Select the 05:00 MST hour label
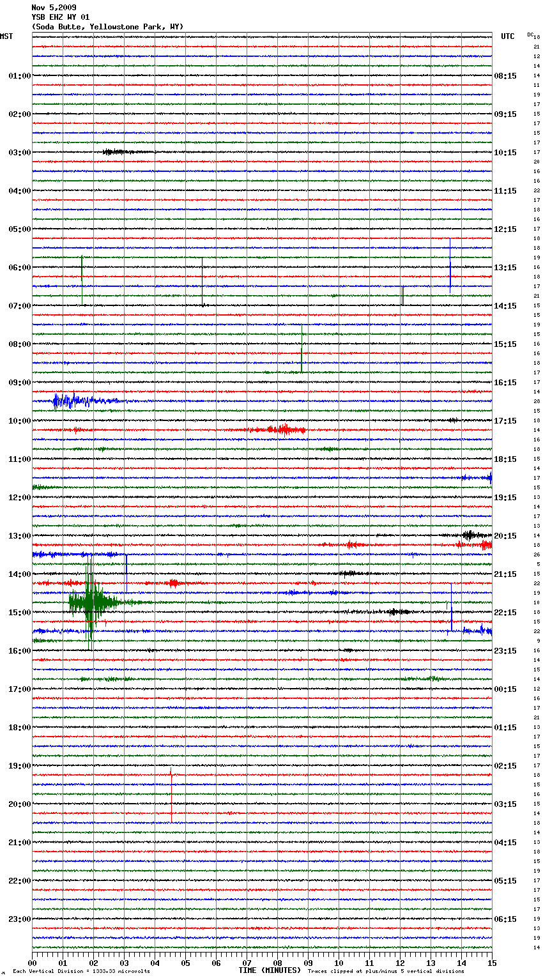Image resolution: width=543 pixels, height=980 pixels. tap(20, 229)
